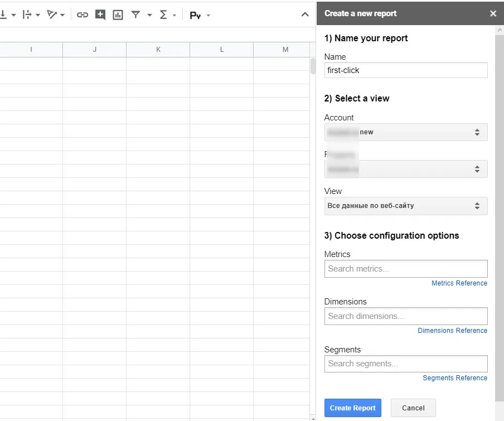Click the text rotation icon

51,14
